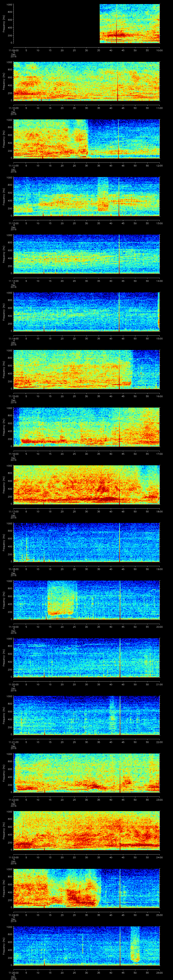Click the spectrogram panel starting at 11:15:00

87,369
